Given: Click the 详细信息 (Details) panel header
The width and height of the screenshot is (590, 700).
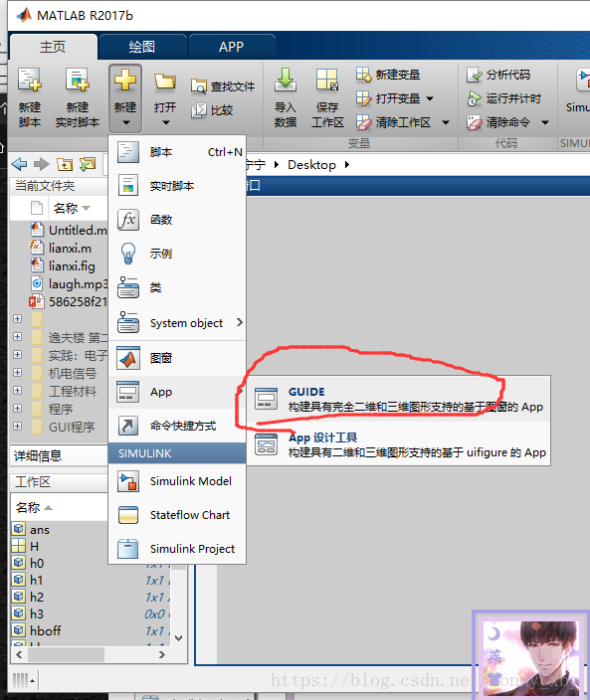Looking at the screenshot, I should [59, 455].
